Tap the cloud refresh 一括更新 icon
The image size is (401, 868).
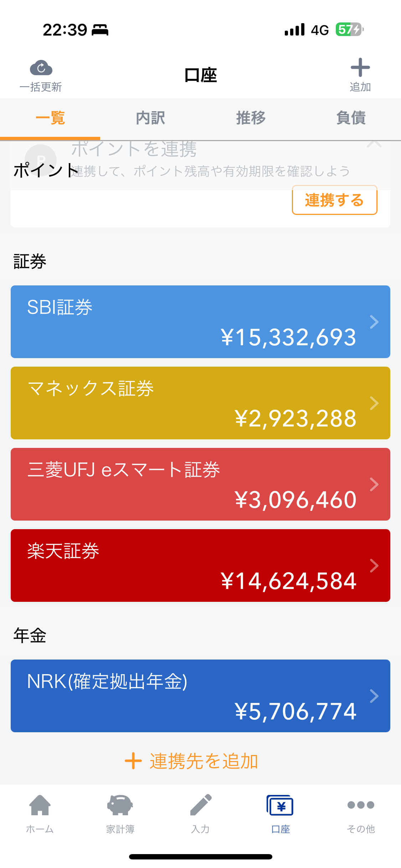pos(41,68)
